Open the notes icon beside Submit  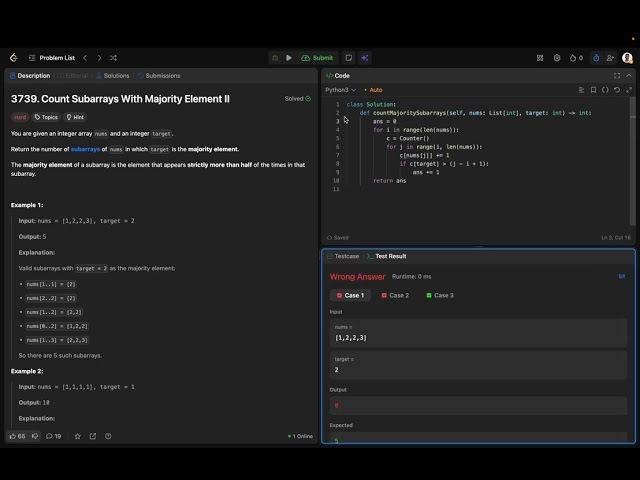tap(349, 58)
